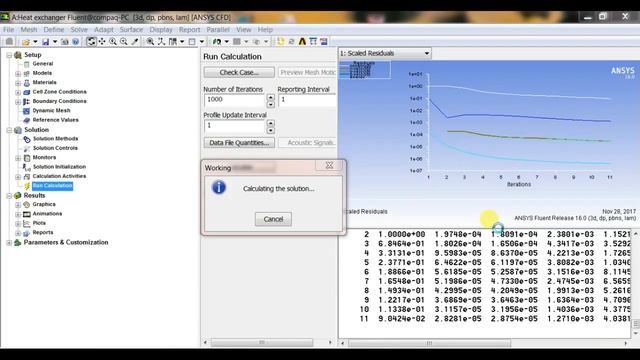Cancel the calculation in Working dialog
Image resolution: width=640 pixels, height=360 pixels.
[273, 219]
